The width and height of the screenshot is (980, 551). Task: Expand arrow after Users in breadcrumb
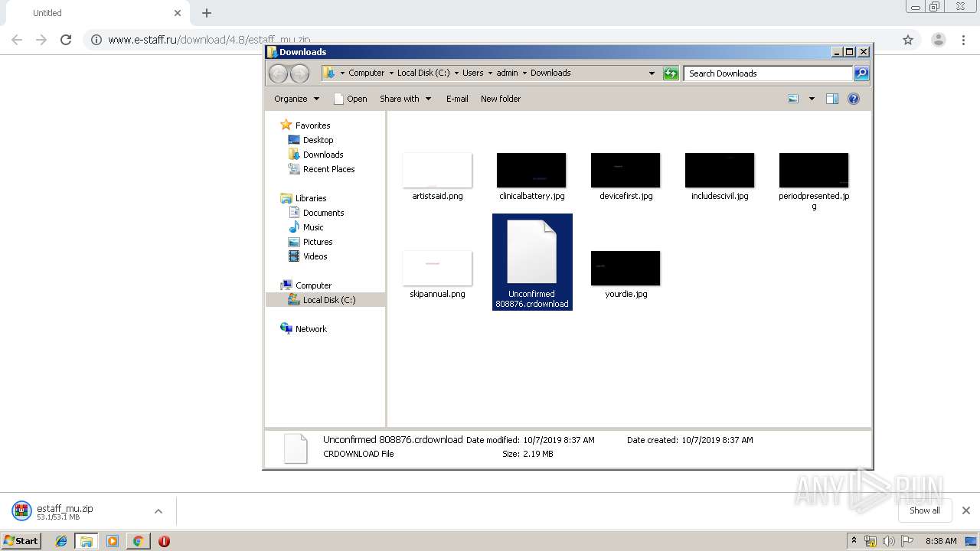490,73
